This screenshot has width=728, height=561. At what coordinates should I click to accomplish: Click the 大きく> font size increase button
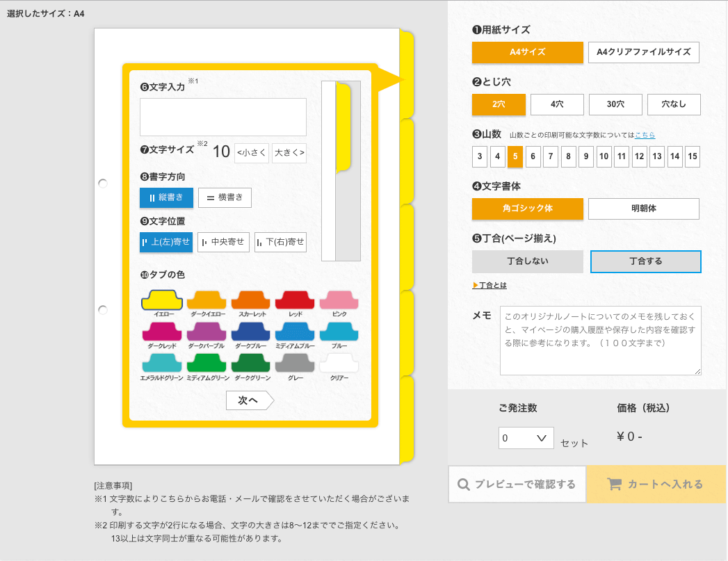coord(289,152)
